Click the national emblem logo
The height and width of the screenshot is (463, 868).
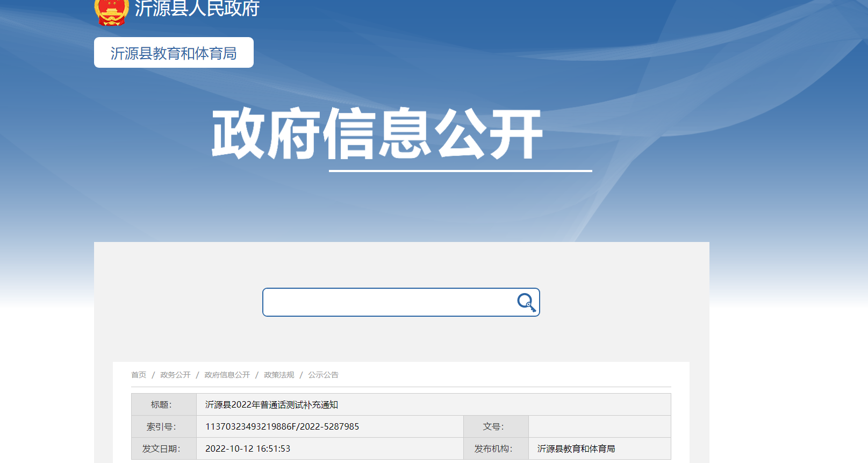pos(111,11)
